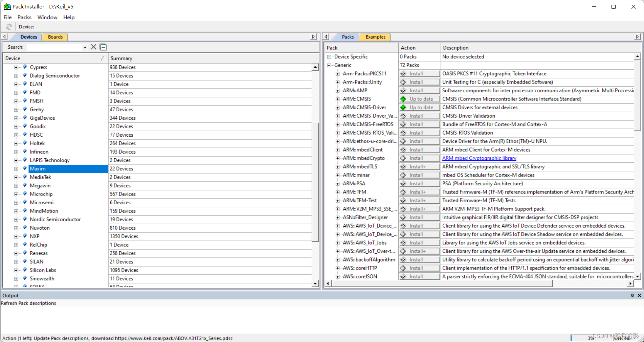The image size is (644, 342).
Task: Click the install icon on ARM::AMP row
Action: [403, 90]
